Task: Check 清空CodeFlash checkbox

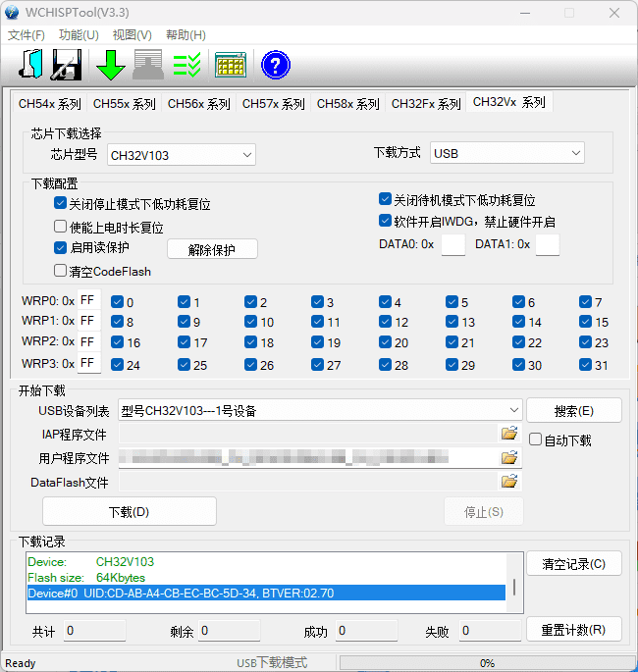Action: (x=60, y=271)
